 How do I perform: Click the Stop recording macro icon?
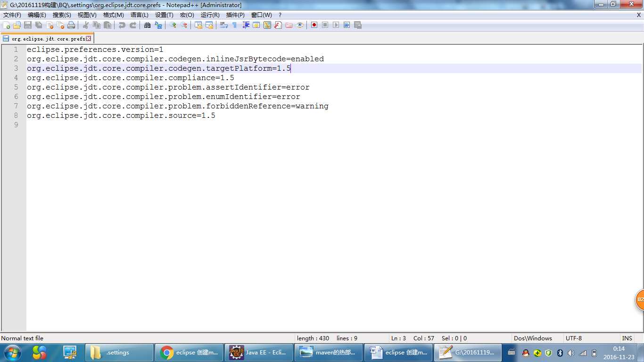point(325,25)
